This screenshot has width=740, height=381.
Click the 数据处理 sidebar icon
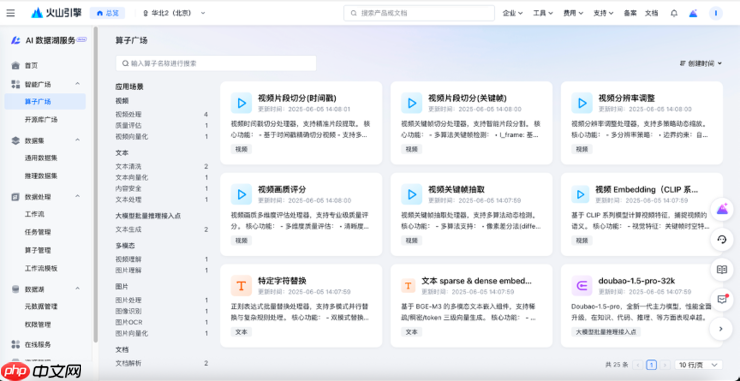(16, 196)
